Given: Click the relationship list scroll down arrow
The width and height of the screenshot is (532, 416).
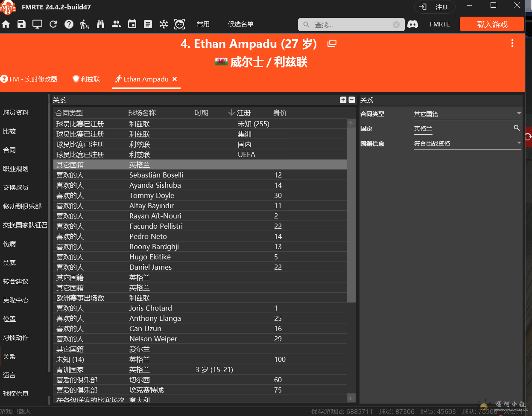Looking at the screenshot, I should (351, 398).
